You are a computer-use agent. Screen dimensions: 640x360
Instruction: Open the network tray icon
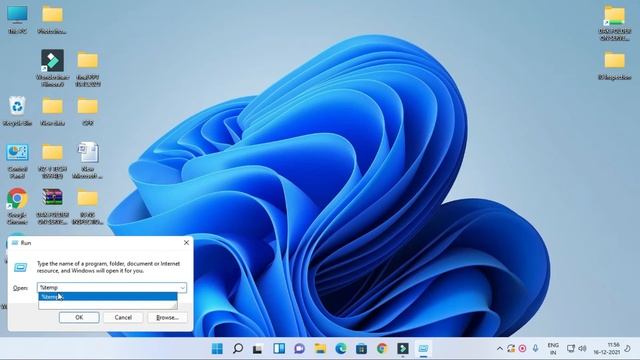coord(571,349)
